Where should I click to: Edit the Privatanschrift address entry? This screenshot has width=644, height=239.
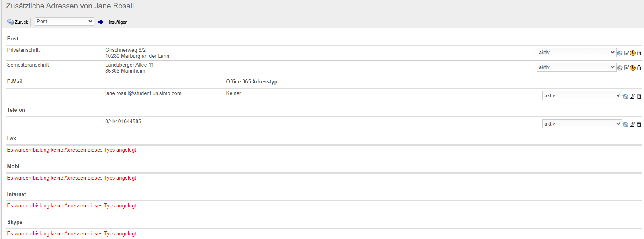[x=626, y=53]
